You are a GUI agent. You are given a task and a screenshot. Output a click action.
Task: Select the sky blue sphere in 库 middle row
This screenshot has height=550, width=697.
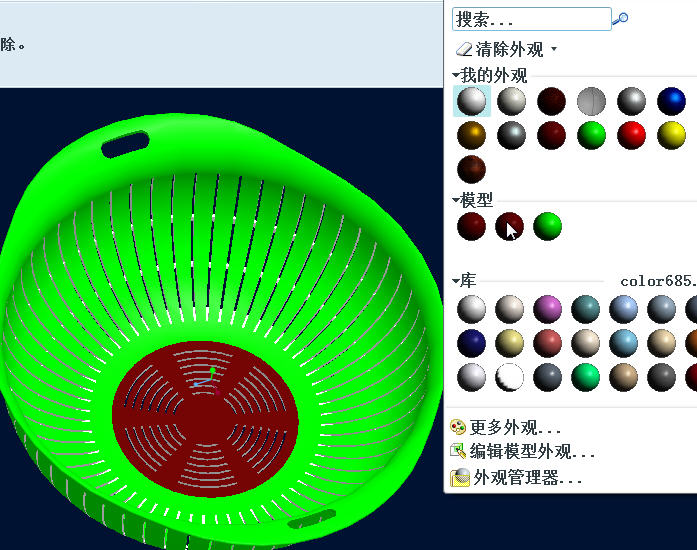(x=623, y=343)
